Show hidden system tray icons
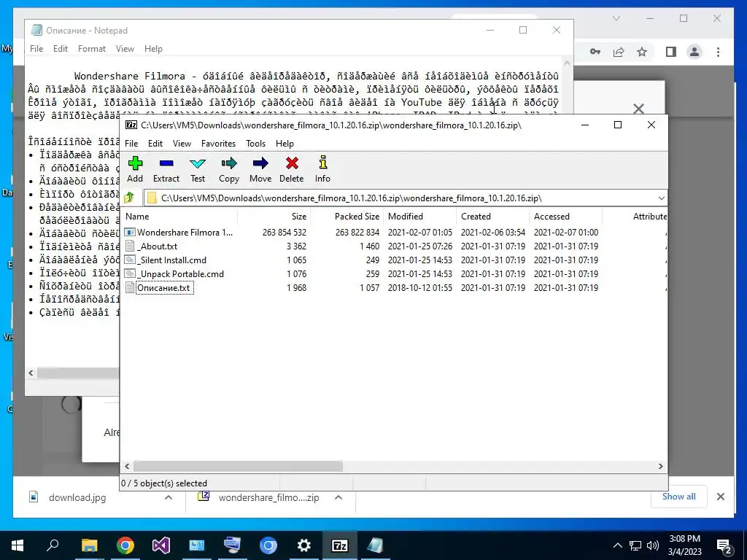The width and height of the screenshot is (747, 560). click(617, 545)
